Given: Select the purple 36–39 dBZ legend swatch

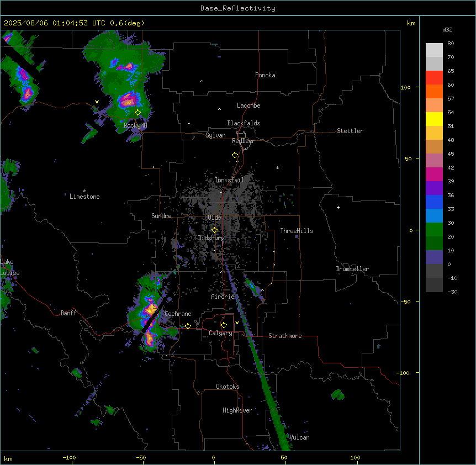Looking at the screenshot, I should pos(434,188).
